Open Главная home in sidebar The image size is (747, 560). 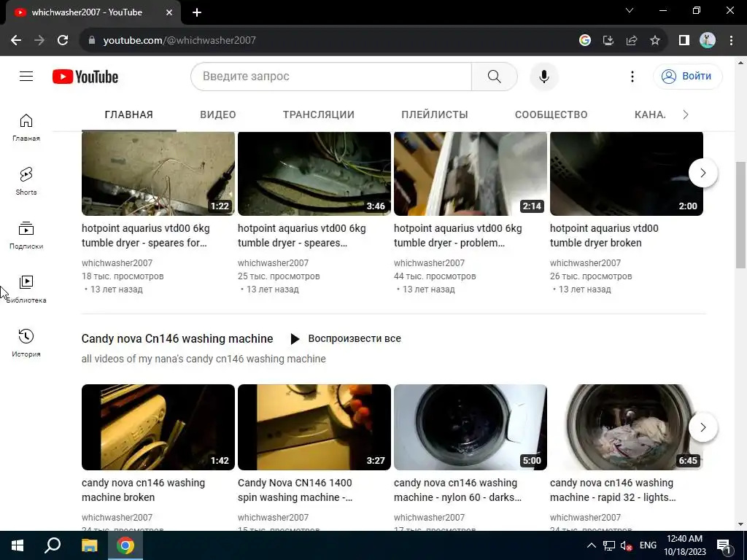26,128
